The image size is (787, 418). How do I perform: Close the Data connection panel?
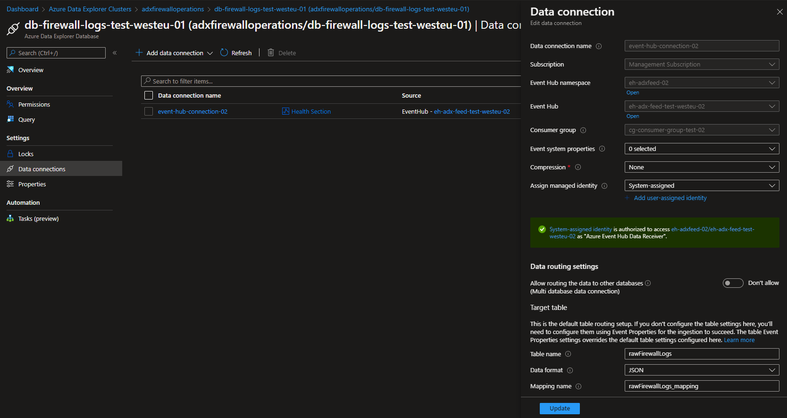coord(779,12)
